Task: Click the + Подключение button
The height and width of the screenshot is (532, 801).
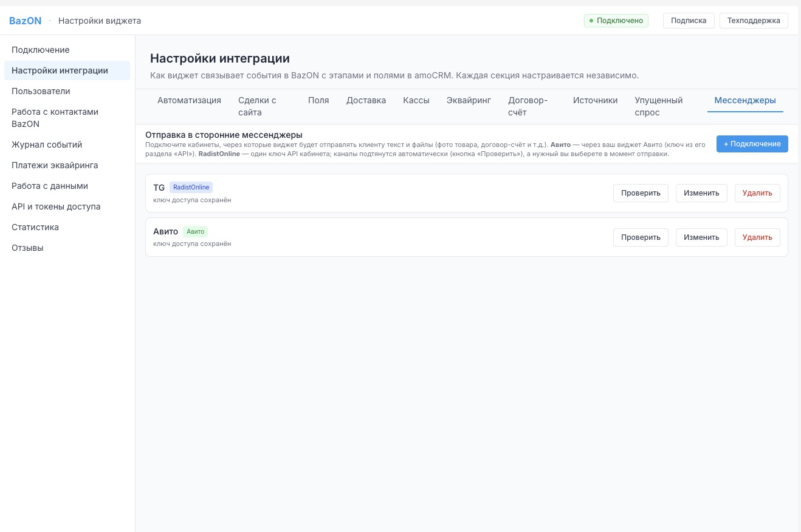Action: [752, 144]
